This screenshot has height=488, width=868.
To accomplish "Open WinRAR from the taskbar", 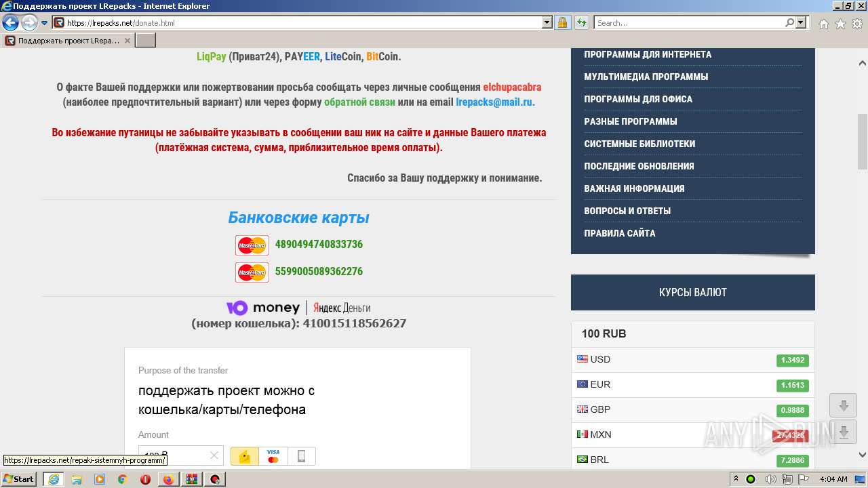I will pos(191,479).
